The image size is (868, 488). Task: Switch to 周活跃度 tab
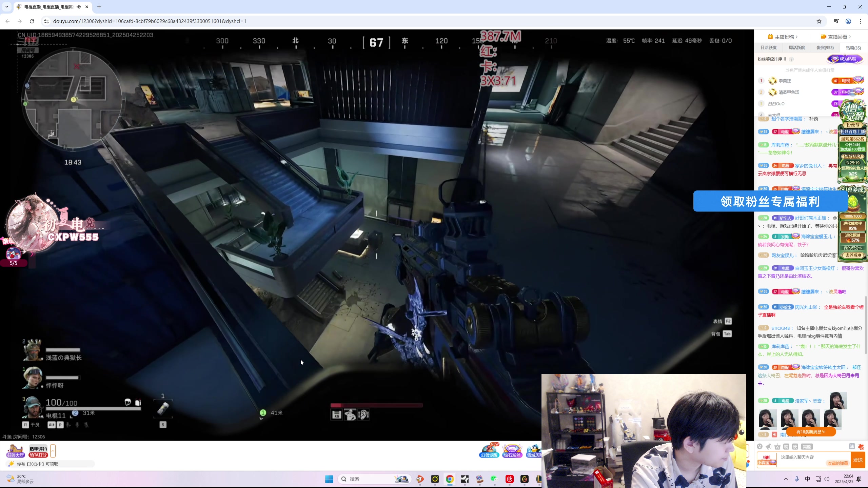(797, 47)
